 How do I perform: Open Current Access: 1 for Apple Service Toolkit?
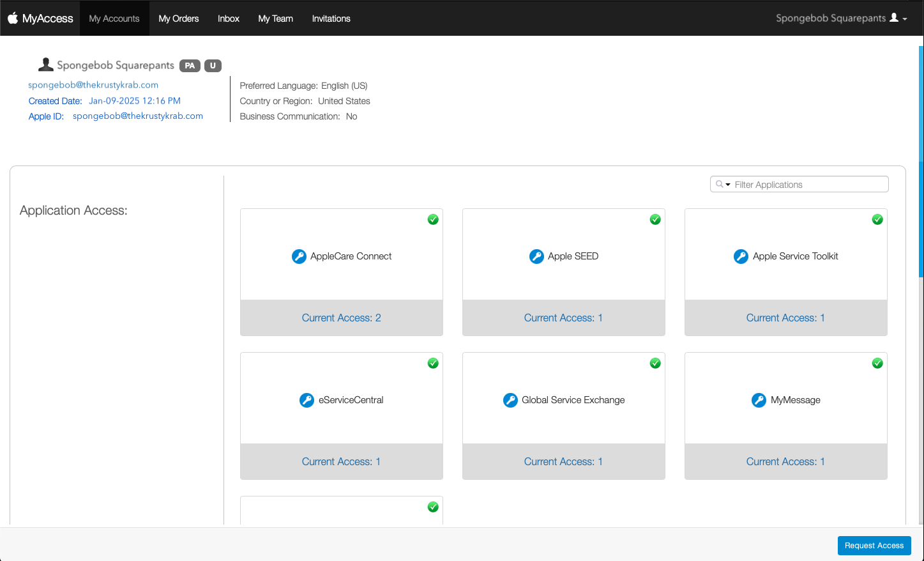coord(786,318)
